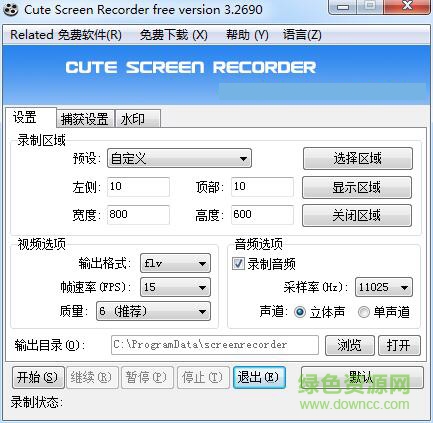Expand the 输出格式 dropdown showing flv
433x423 pixels.
(175, 263)
